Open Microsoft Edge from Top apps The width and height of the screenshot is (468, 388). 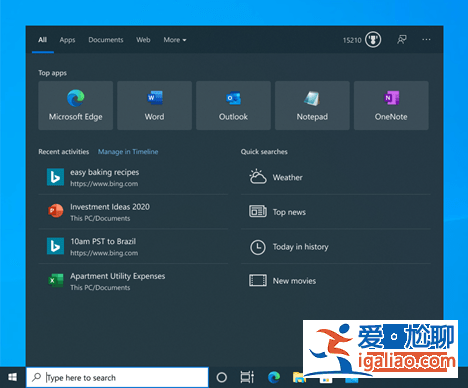pyautogui.click(x=76, y=105)
